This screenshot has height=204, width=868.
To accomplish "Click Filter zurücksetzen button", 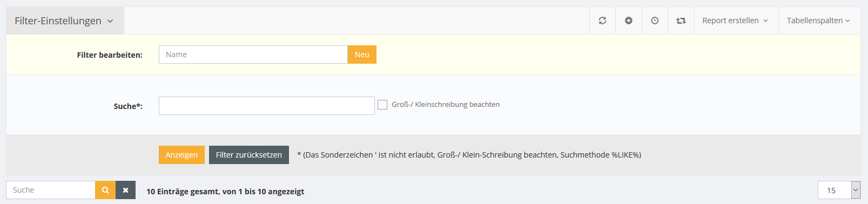I will [249, 155].
